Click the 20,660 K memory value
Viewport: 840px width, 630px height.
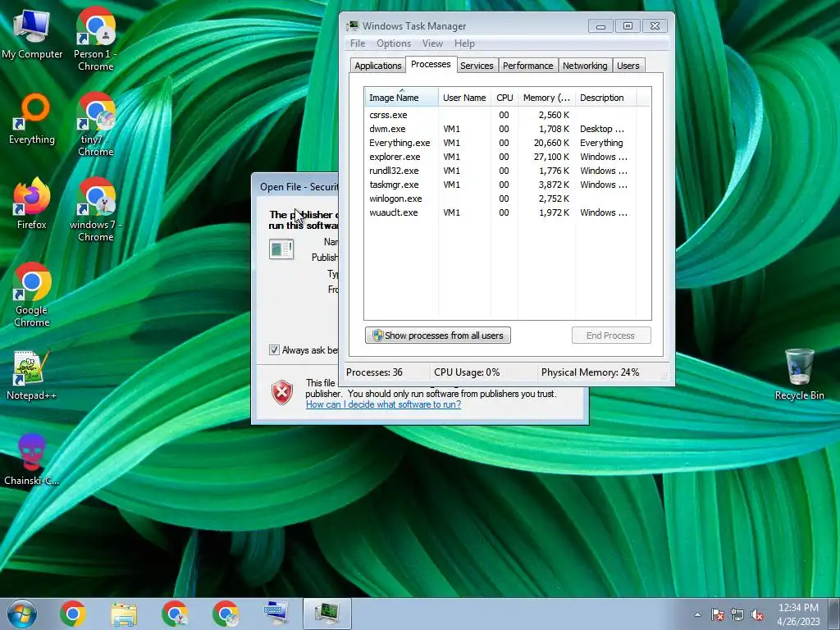551,143
